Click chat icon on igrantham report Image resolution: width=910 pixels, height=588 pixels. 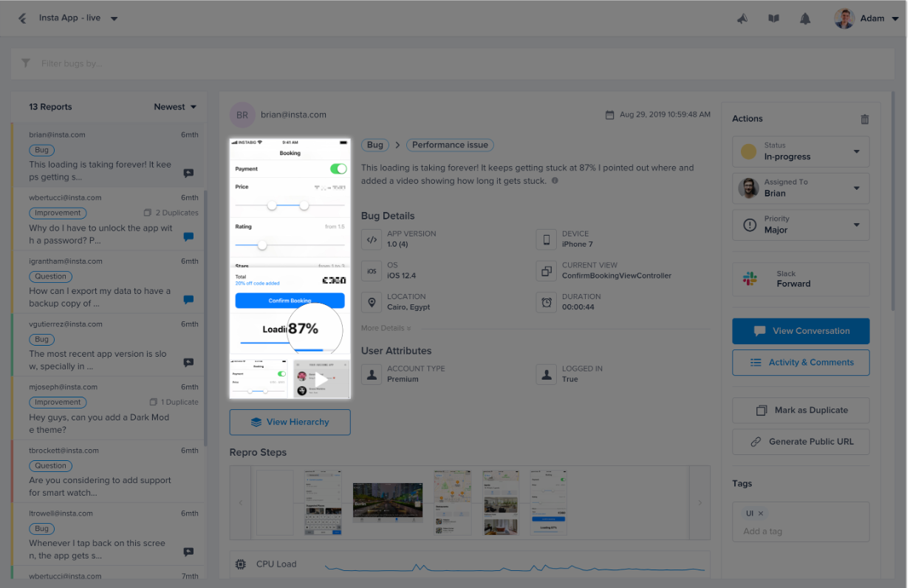point(188,300)
